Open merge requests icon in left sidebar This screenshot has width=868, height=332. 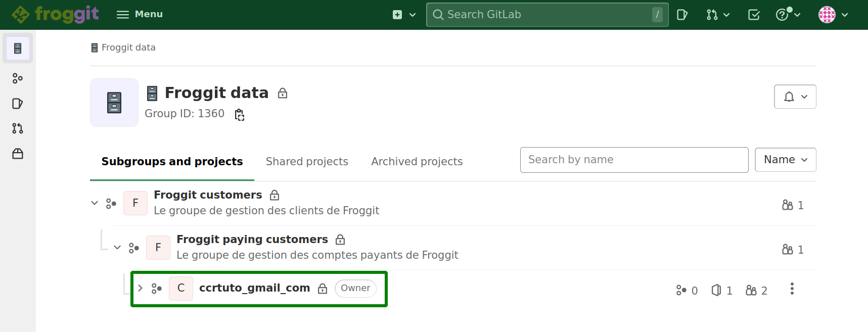(x=18, y=128)
